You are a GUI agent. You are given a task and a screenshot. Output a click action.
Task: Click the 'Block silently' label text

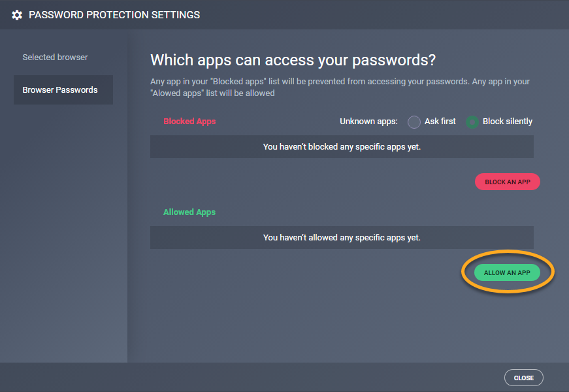[508, 122]
